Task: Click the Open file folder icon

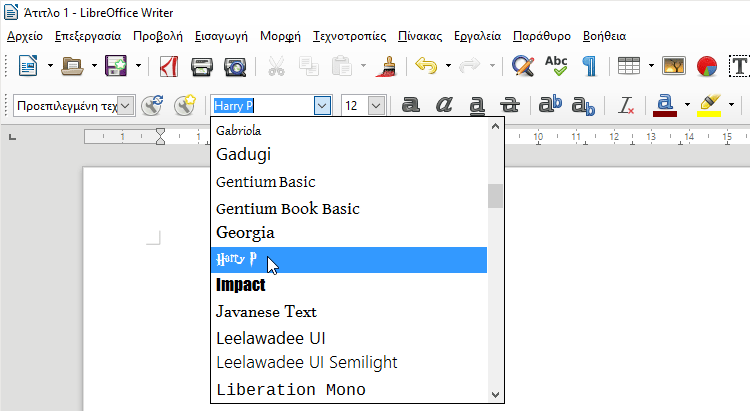Action: pyautogui.click(x=72, y=66)
